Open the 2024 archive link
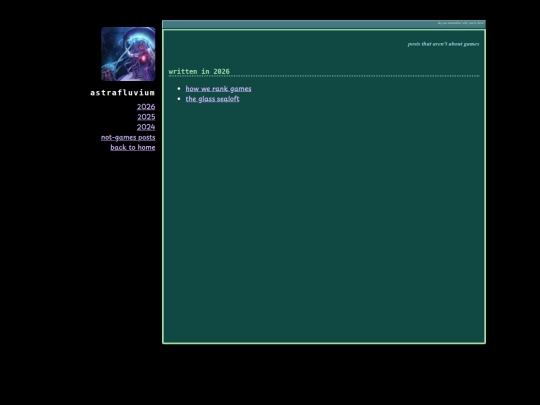Viewport: 540px width, 405px height. (x=146, y=127)
